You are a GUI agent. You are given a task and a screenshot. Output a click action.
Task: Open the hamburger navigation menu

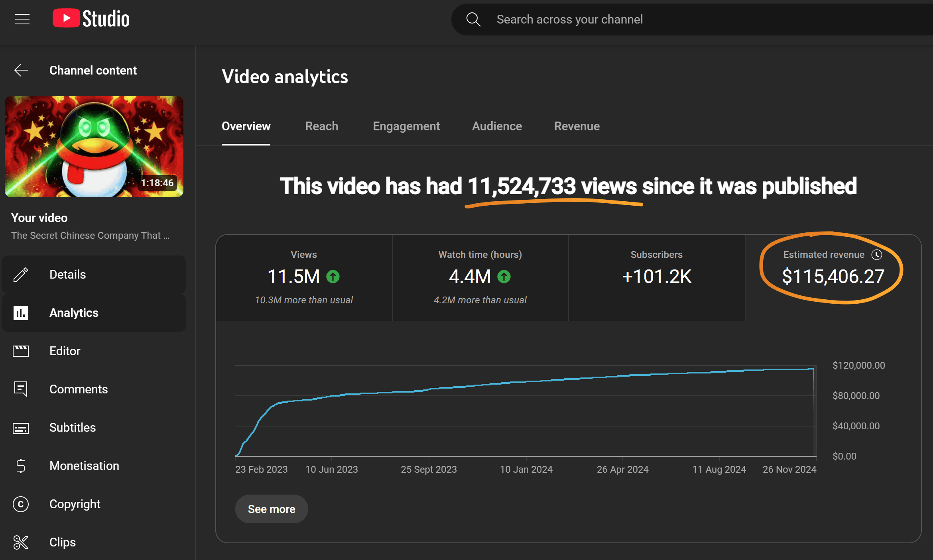[x=22, y=19]
